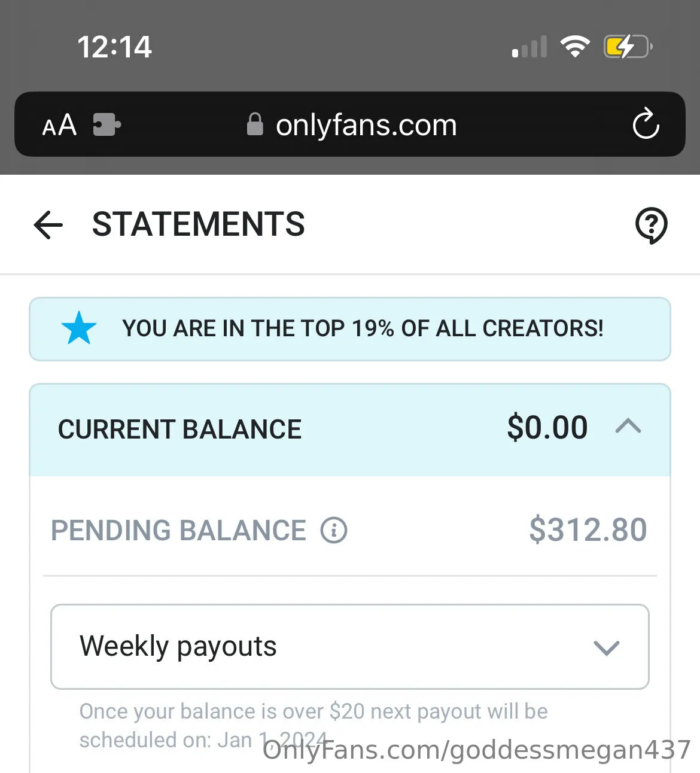The height and width of the screenshot is (773, 700).
Task: Tap the Pending Balance label
Action: point(178,531)
